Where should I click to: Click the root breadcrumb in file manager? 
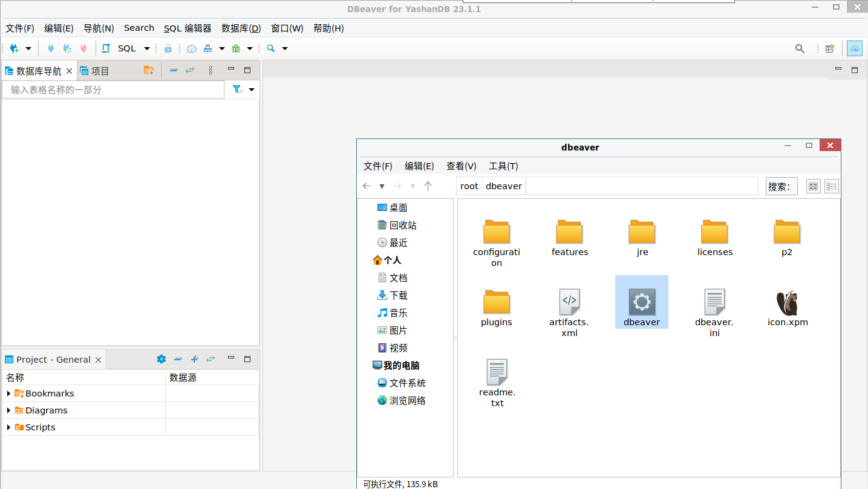tap(469, 186)
